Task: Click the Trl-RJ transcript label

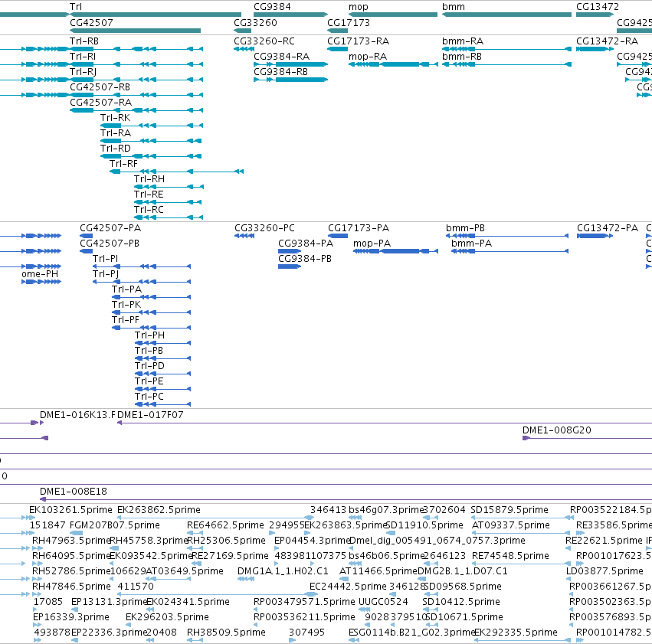Action: (83, 72)
